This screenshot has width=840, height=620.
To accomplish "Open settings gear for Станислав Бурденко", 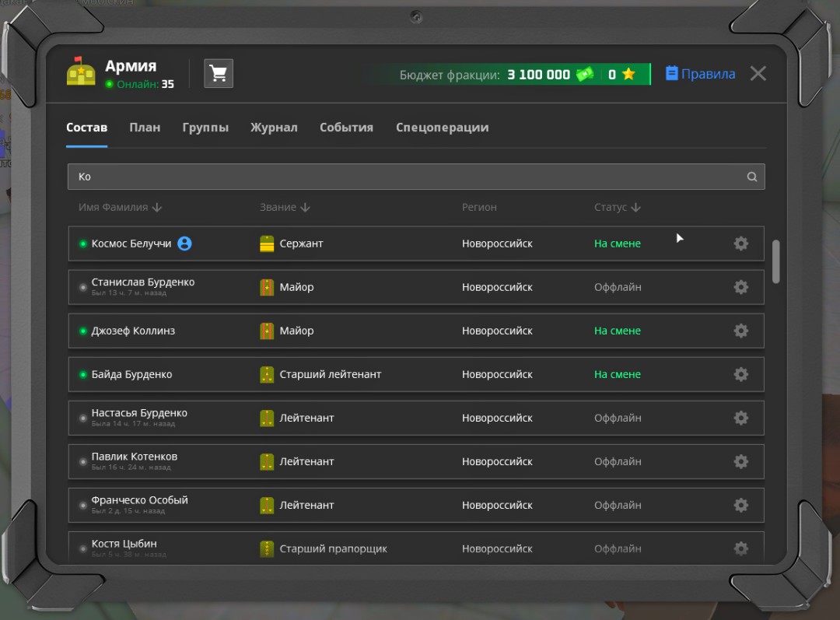I will [740, 287].
